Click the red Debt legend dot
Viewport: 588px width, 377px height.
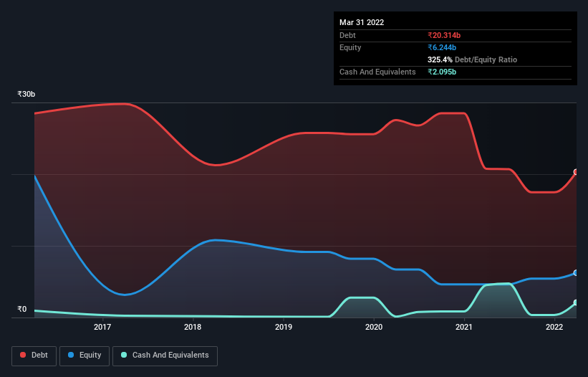tap(23, 355)
